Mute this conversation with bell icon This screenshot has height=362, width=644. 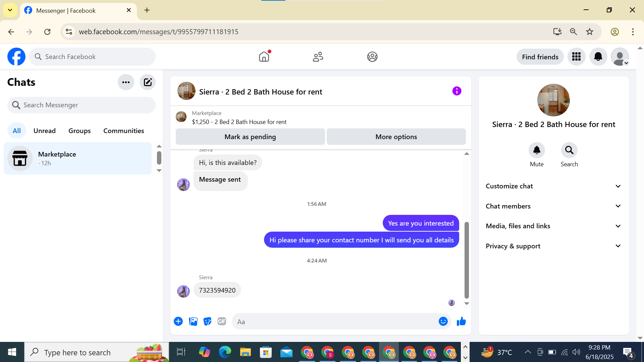[537, 150]
